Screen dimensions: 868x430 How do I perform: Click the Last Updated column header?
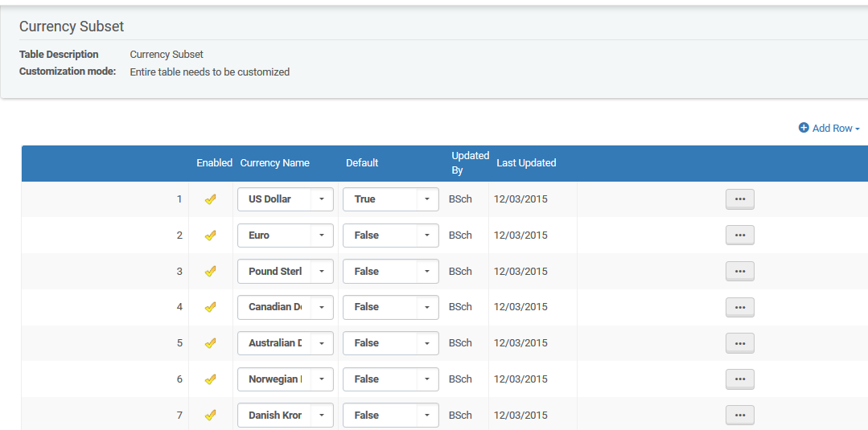[x=526, y=163]
